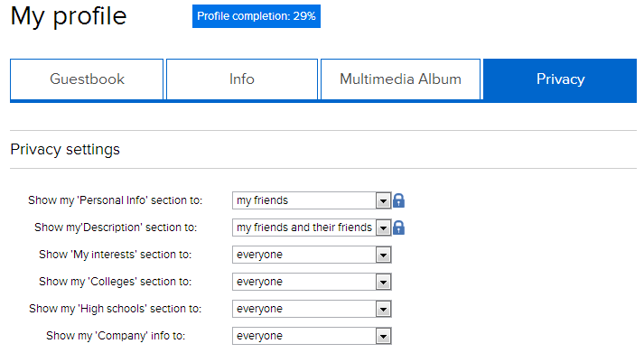Open High schools visibility dropdown arrow
644x353 pixels.
(383, 309)
